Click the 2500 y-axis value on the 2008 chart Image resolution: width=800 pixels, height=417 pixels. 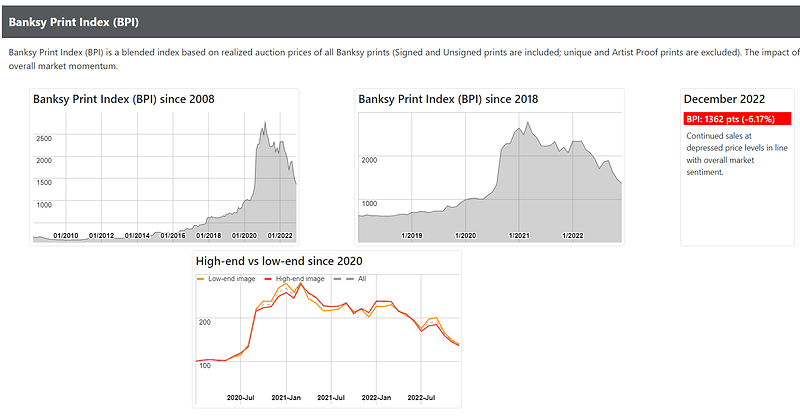(x=44, y=138)
